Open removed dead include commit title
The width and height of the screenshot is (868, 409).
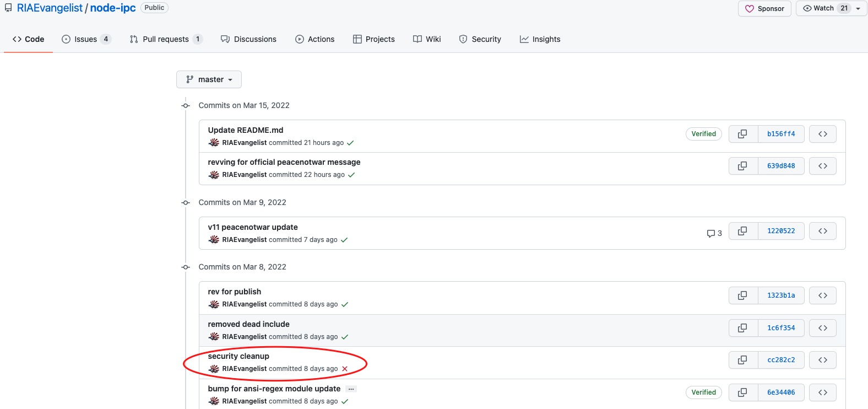click(x=249, y=324)
